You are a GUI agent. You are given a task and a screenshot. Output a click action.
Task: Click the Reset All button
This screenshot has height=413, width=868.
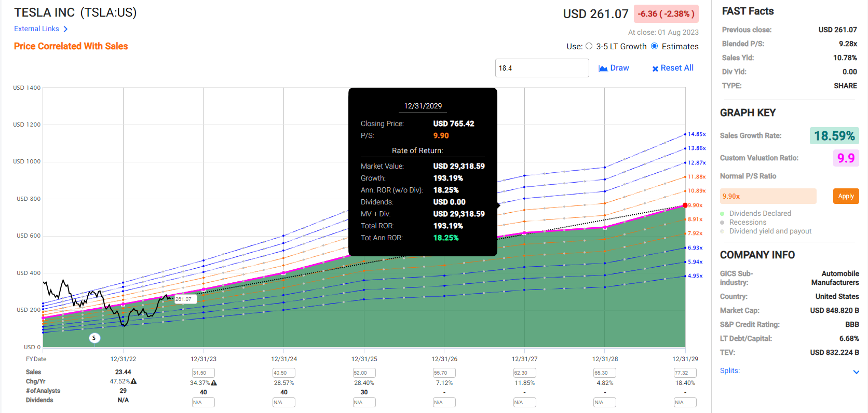click(x=673, y=68)
